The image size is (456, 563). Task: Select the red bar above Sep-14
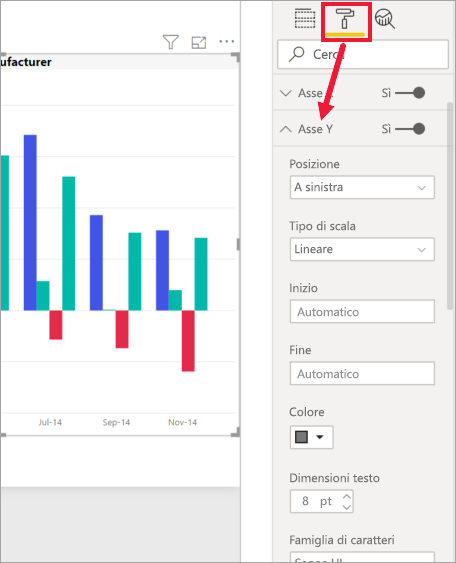pyautogui.click(x=122, y=329)
